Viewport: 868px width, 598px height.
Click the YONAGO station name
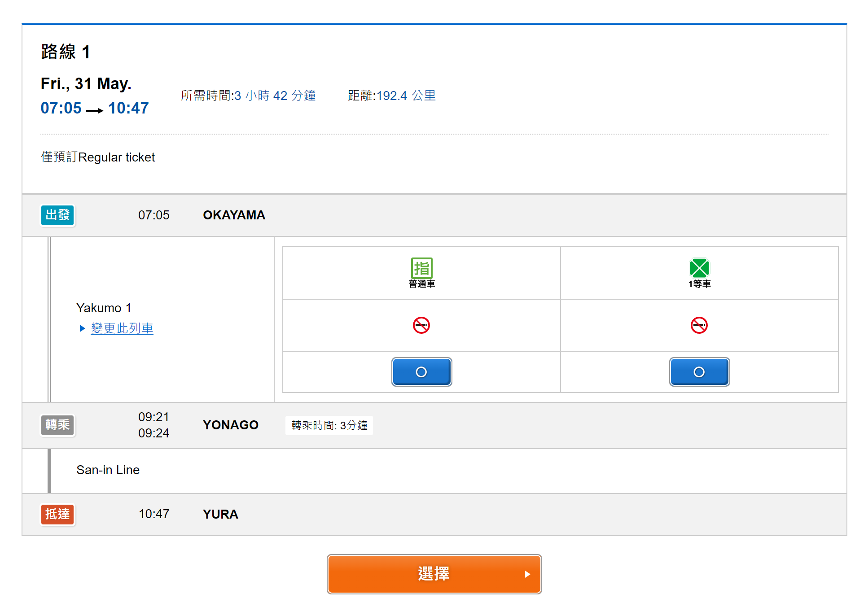(x=230, y=425)
